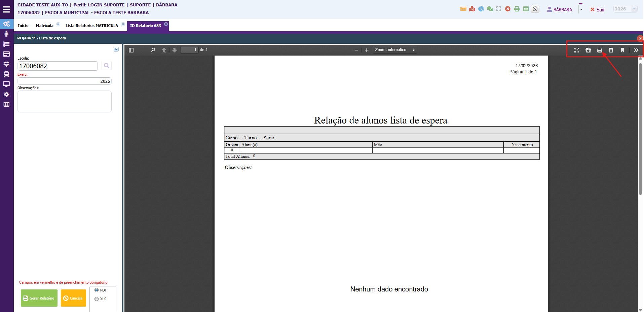
Task: Toggle the PDF viewer sidebar
Action: pyautogui.click(x=131, y=50)
